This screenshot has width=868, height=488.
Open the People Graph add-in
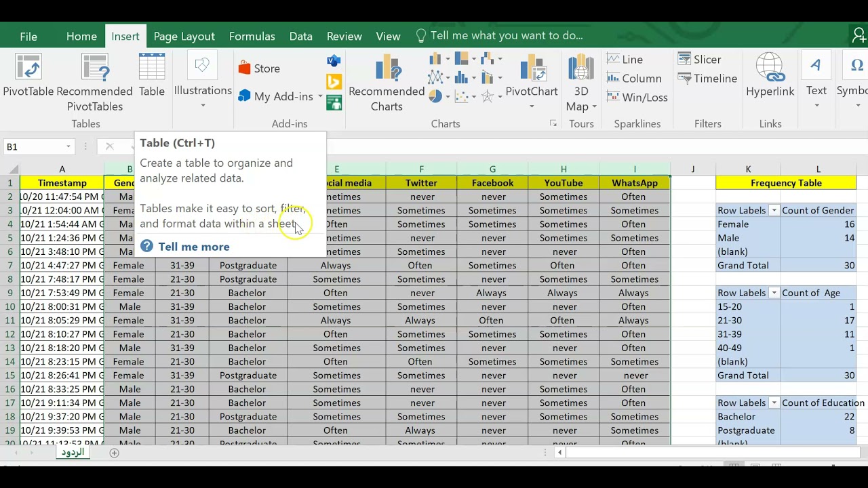(x=334, y=102)
